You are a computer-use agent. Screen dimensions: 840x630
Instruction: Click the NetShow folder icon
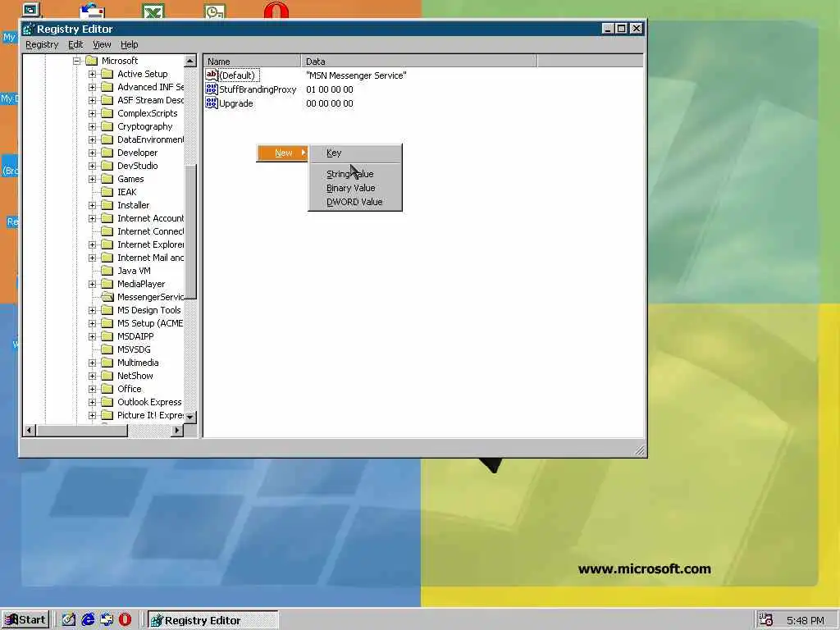(x=107, y=376)
